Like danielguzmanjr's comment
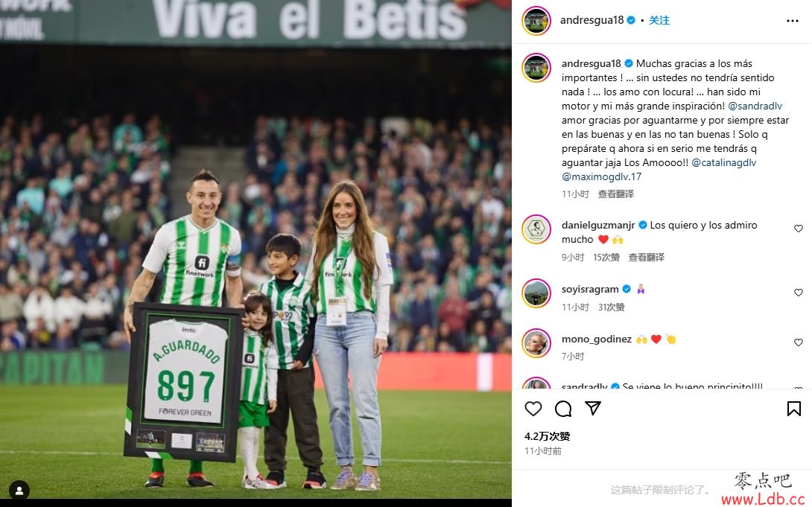 coord(798,229)
